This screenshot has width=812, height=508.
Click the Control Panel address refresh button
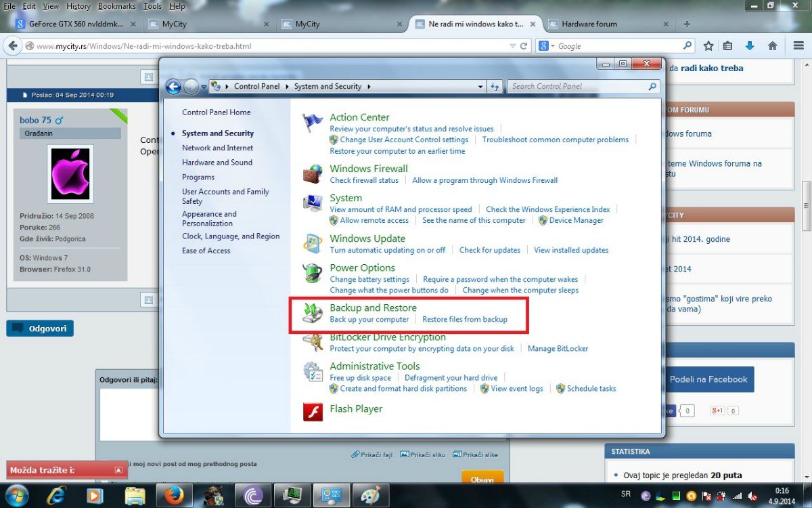(495, 87)
